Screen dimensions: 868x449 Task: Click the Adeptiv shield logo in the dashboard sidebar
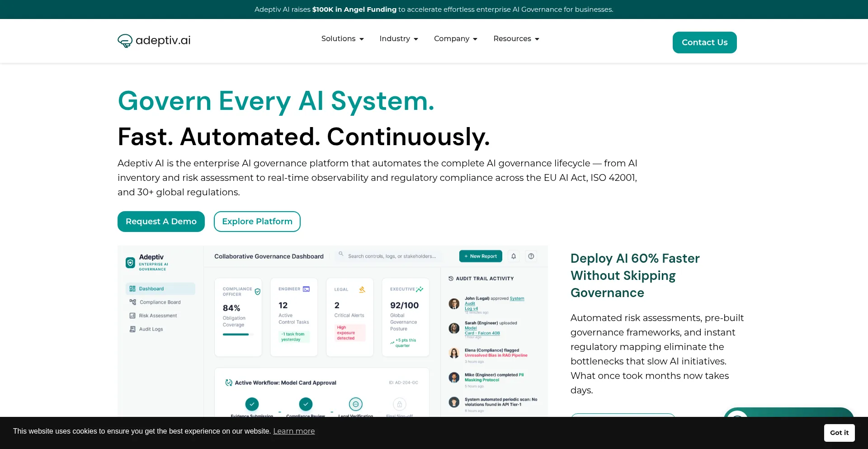[x=130, y=263]
